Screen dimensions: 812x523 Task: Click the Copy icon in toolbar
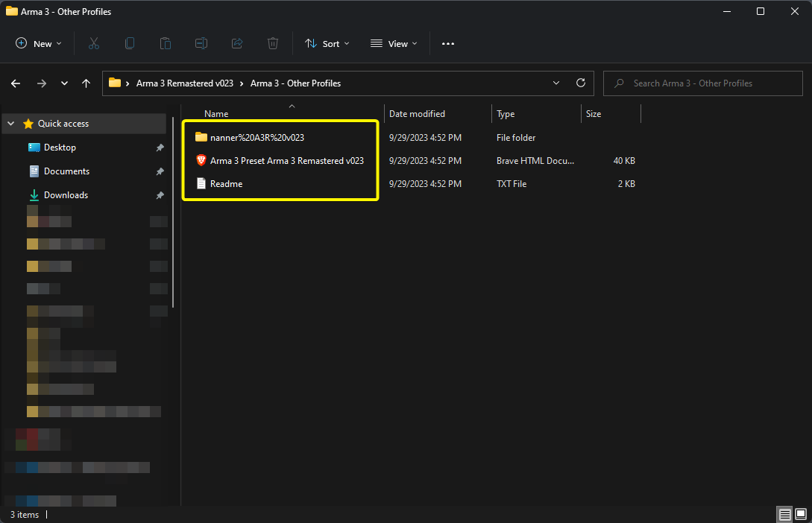[130, 43]
